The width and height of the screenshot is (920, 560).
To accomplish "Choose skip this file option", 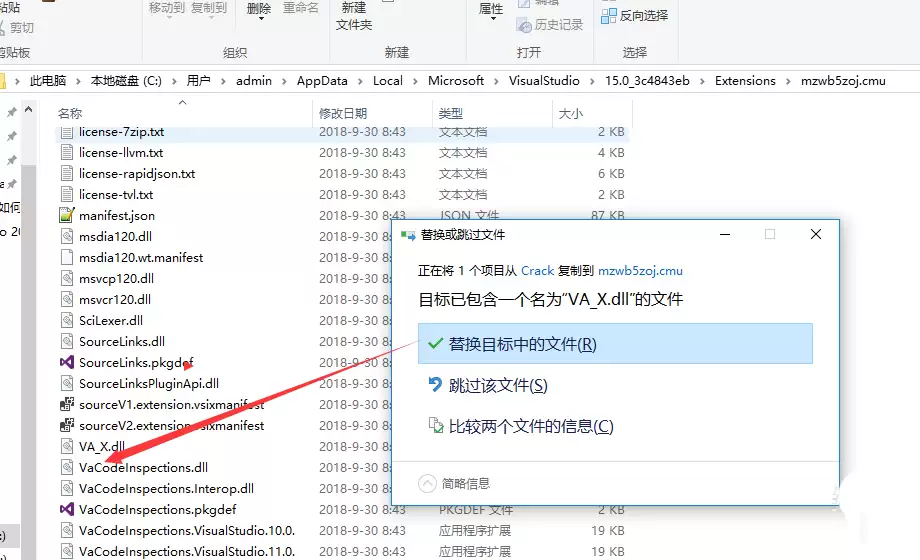I will (498, 385).
